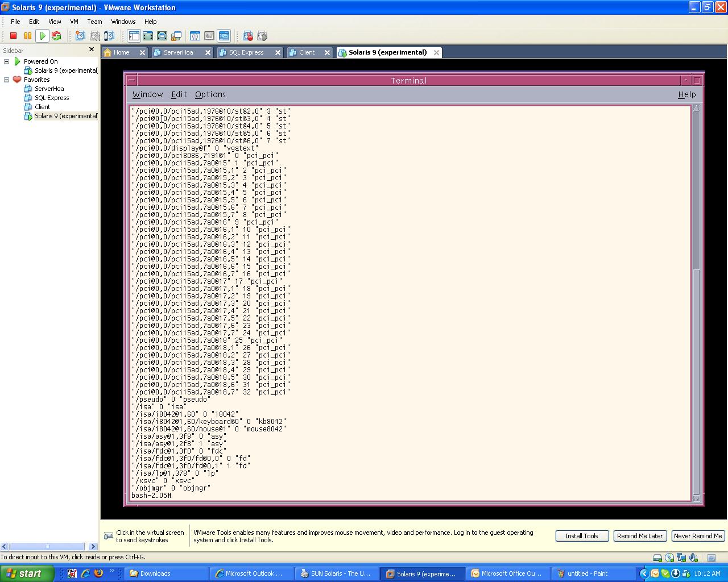Switch to the SQL Express tab

click(x=246, y=52)
